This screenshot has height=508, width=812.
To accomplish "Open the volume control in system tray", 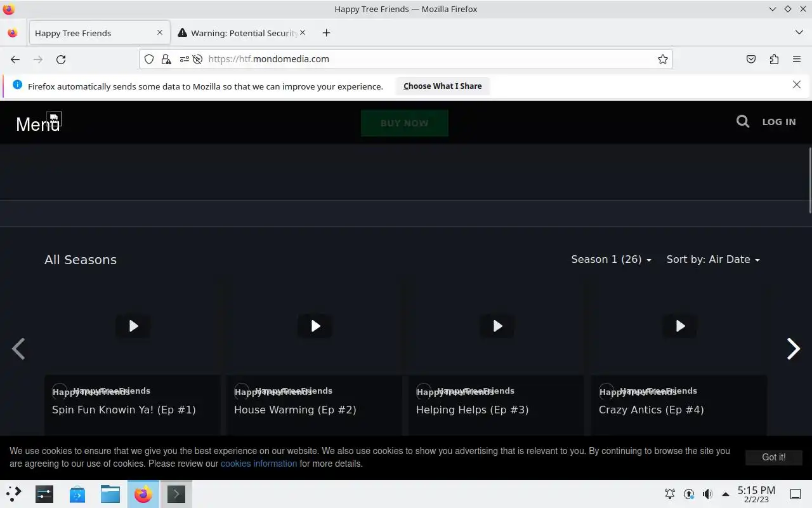I will [x=707, y=493].
